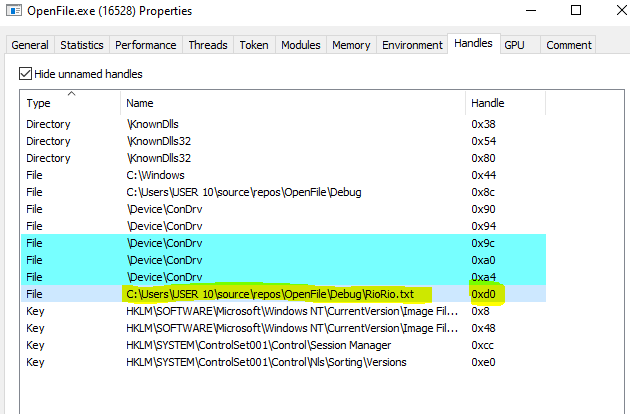630x414 pixels.
Task: Switch to the General tab
Action: pyautogui.click(x=30, y=45)
